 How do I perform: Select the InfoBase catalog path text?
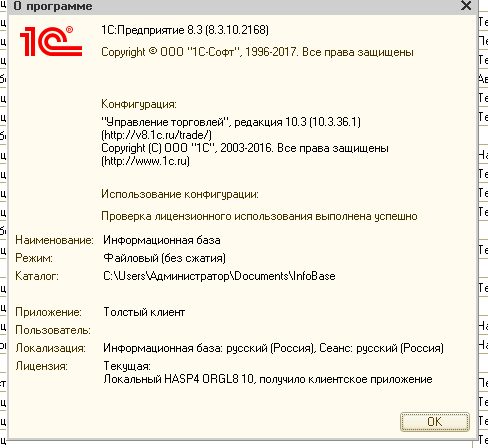click(x=219, y=276)
